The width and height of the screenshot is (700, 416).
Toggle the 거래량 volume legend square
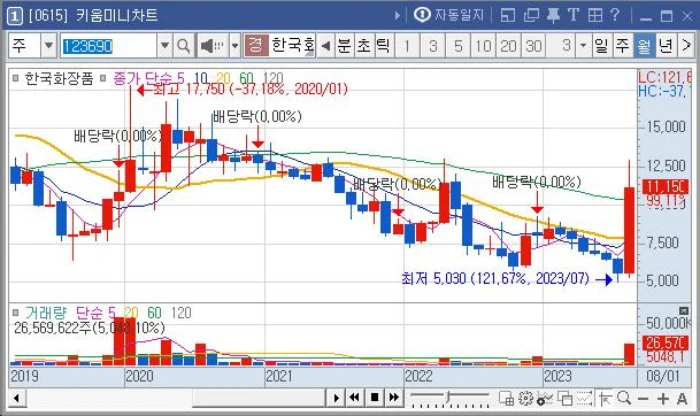coord(16,312)
